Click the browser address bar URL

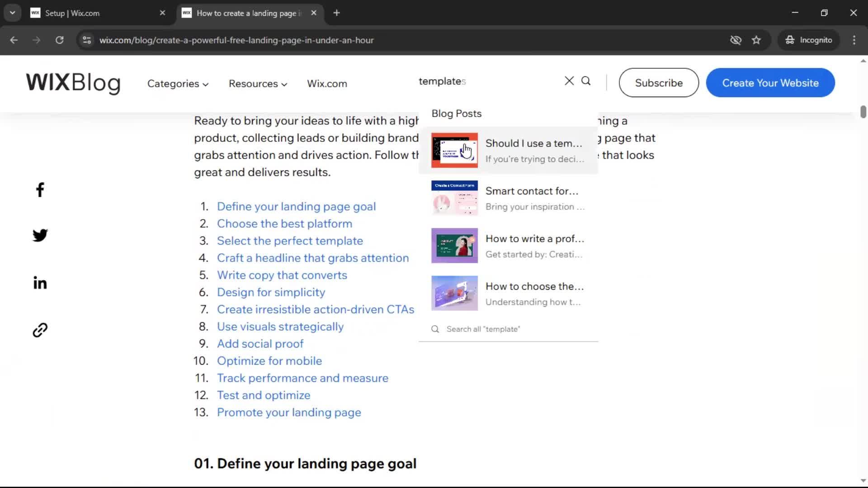[x=236, y=40]
